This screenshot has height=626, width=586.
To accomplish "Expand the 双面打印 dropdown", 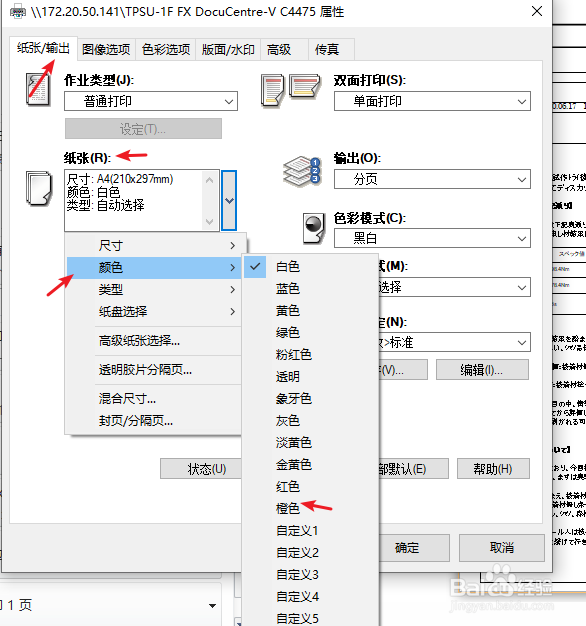I will [432, 101].
